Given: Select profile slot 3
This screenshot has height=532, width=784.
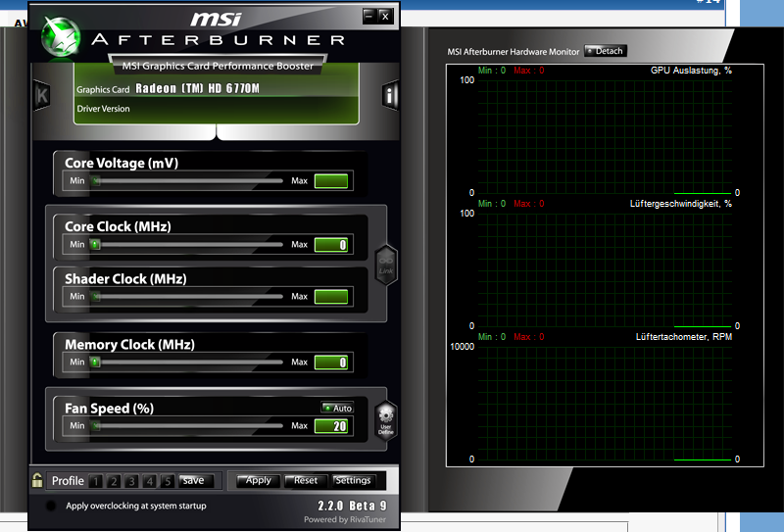Looking at the screenshot, I should tap(131, 481).
